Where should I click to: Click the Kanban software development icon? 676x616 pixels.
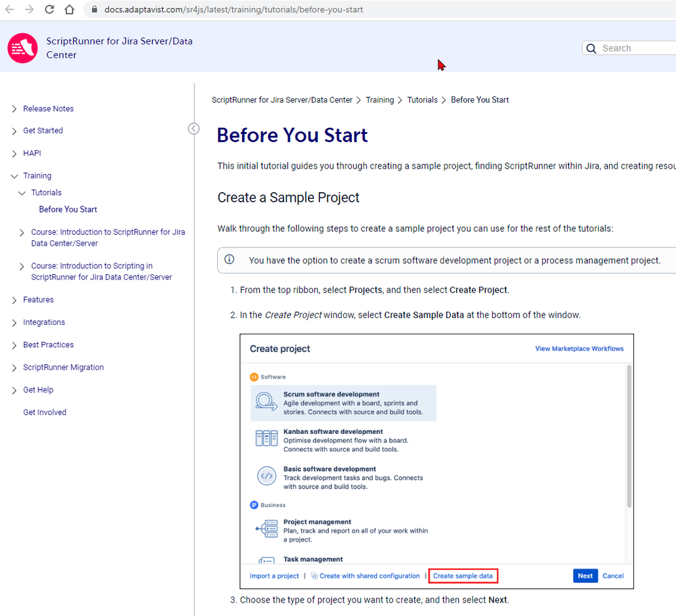point(267,438)
